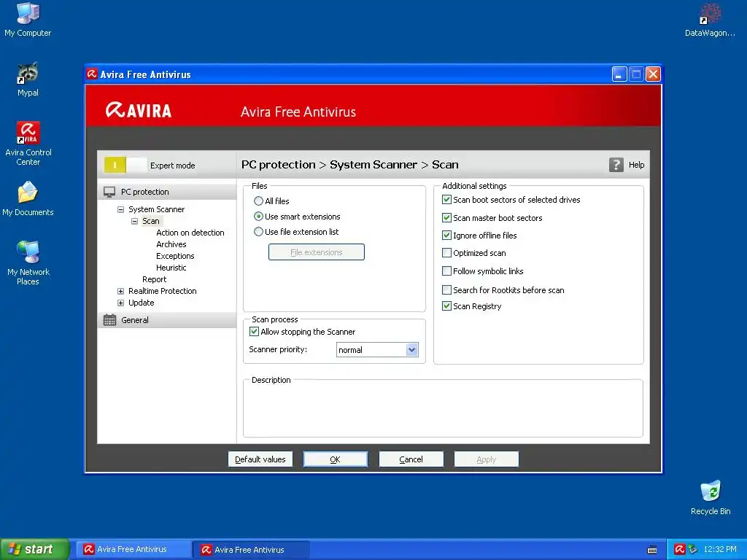Viewport: 747px width, 560px height.
Task: Collapse the System Scanner tree node
Action: [120, 209]
